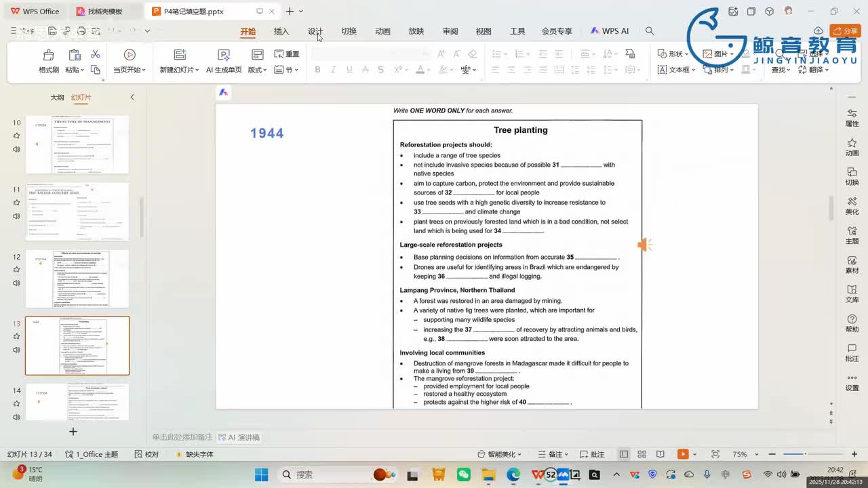Open the Materials (素材) sidebar panel
868x488 pixels.
point(852,264)
